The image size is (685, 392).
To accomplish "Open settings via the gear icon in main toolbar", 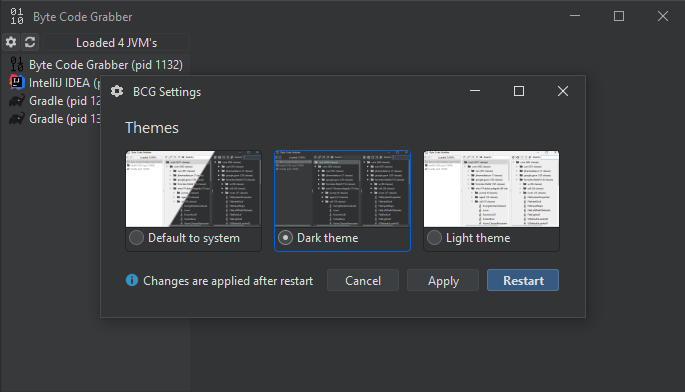I will pyautogui.click(x=11, y=42).
